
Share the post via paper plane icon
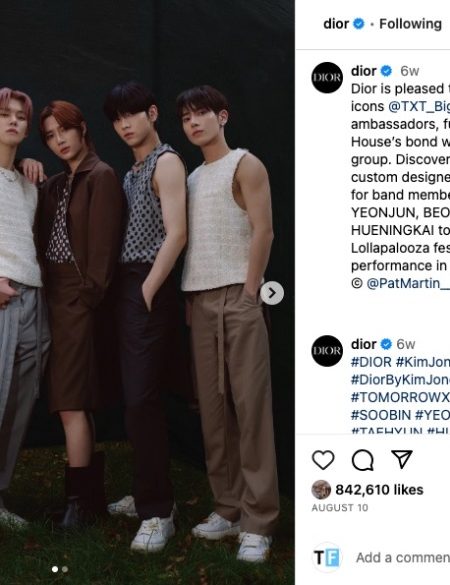[x=401, y=459]
